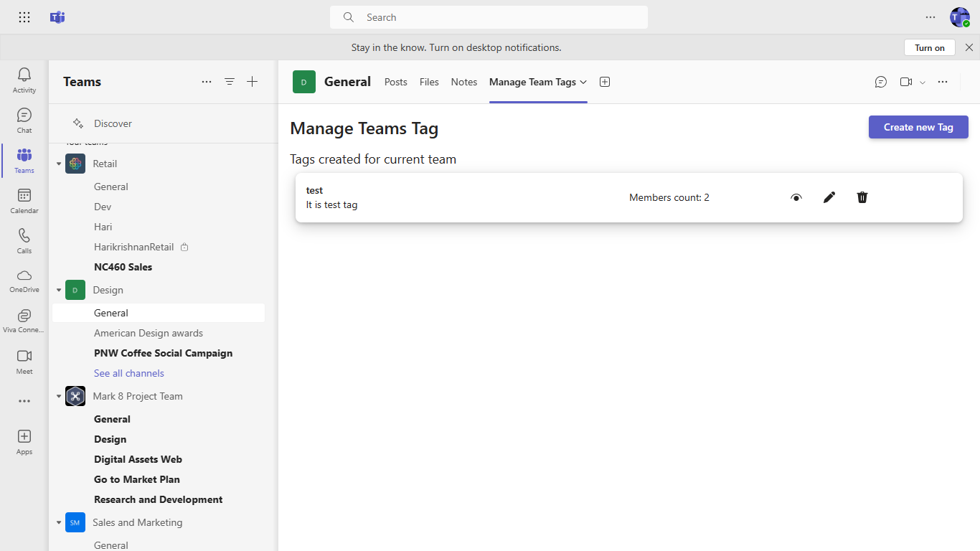This screenshot has height=551, width=980.
Task: Add a new tab with plus icon
Action: (x=605, y=82)
